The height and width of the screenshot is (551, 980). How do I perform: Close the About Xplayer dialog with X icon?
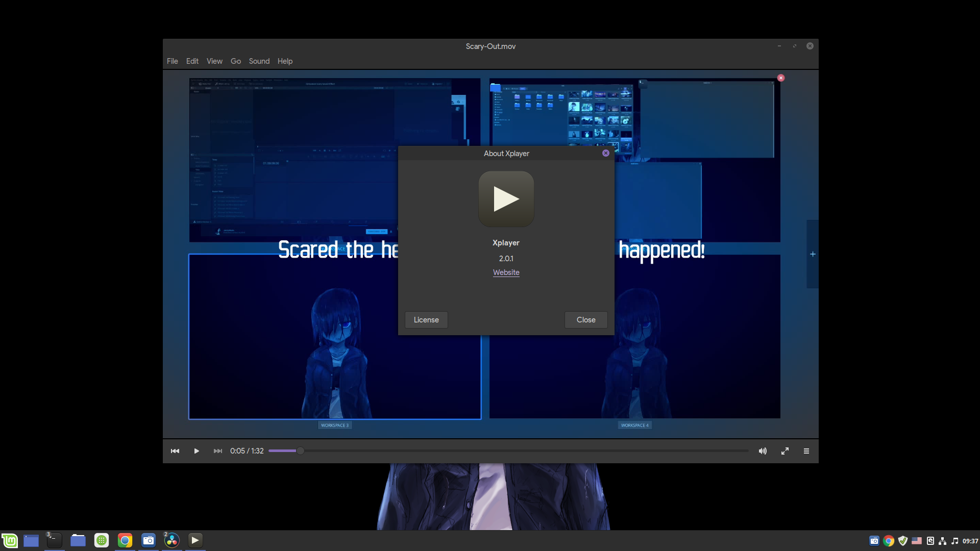(605, 153)
